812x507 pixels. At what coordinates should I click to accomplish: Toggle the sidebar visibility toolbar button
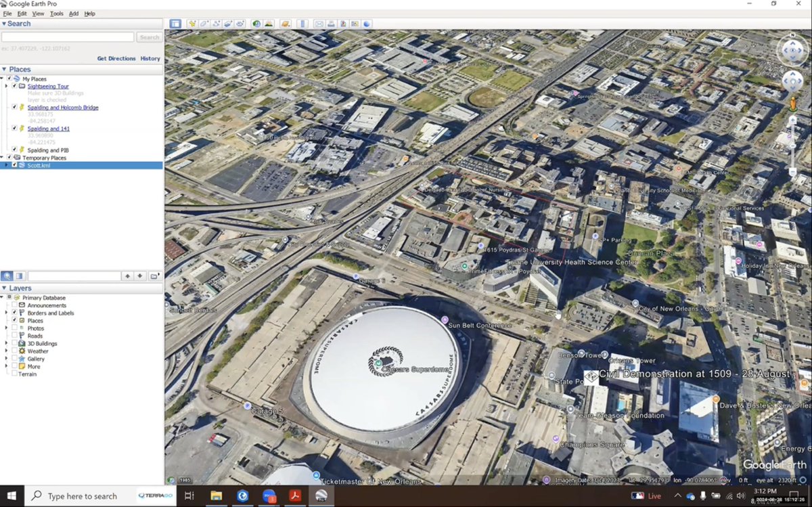[175, 24]
